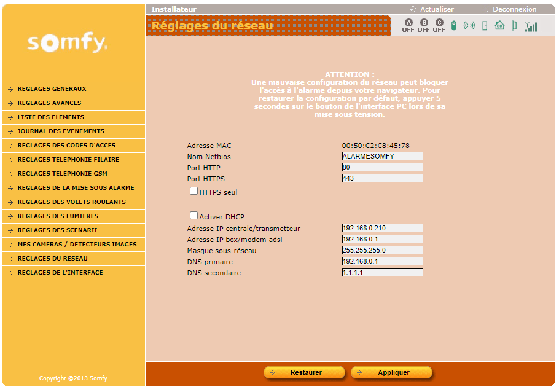Screen dimensions: 559x392
Task: Click the casing tamper status icon
Action: tap(514, 25)
